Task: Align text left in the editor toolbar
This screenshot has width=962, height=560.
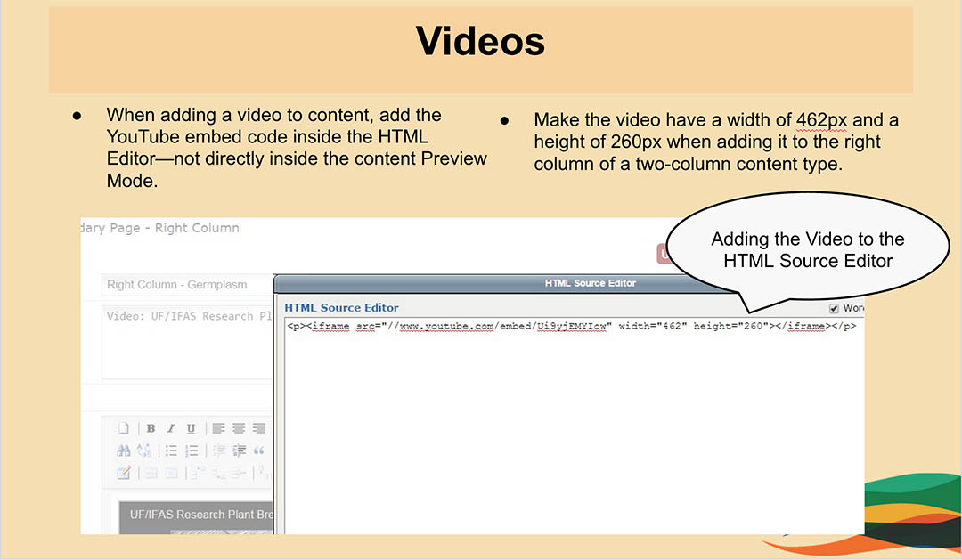Action: pyautogui.click(x=219, y=428)
